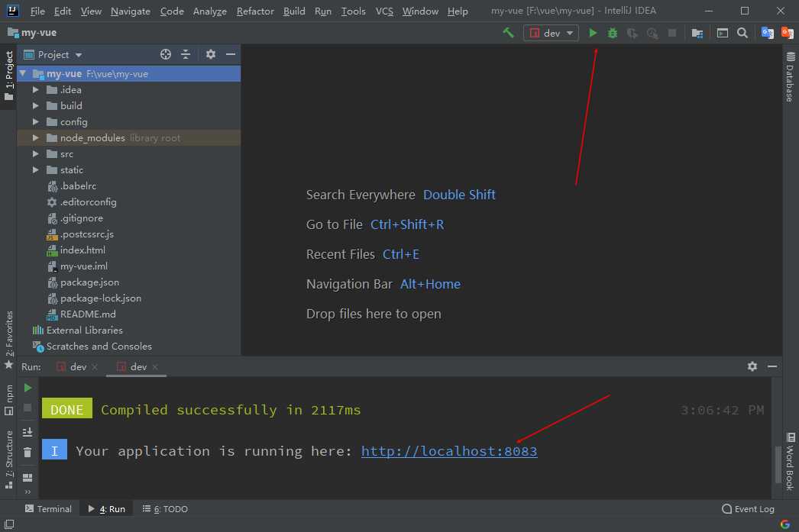
Task: Open Run panel settings gear
Action: point(752,366)
